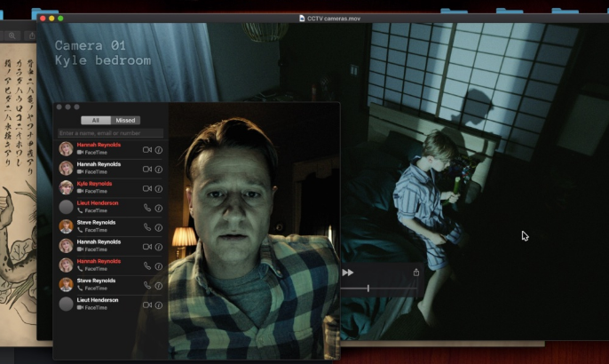Screen dimensions: 609x364
Task: Start FaceTime video call with Kyle Reynolds
Action: [x=147, y=188]
